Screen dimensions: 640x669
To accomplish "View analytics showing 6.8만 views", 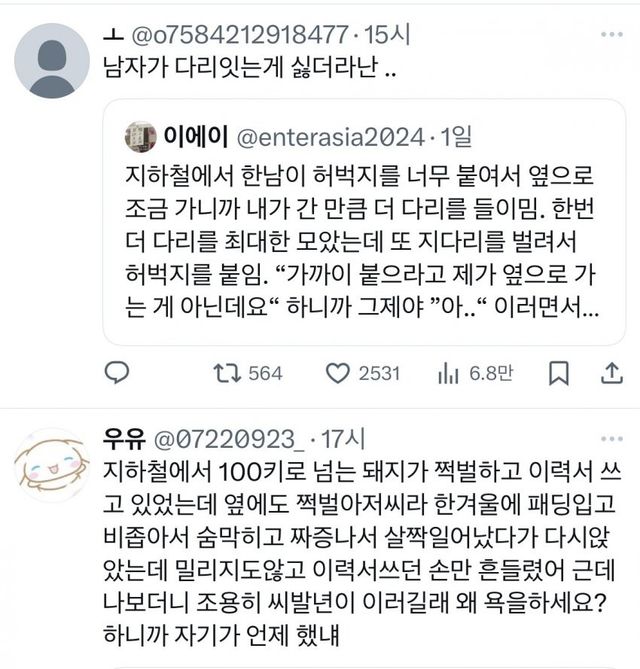I will click(447, 373).
